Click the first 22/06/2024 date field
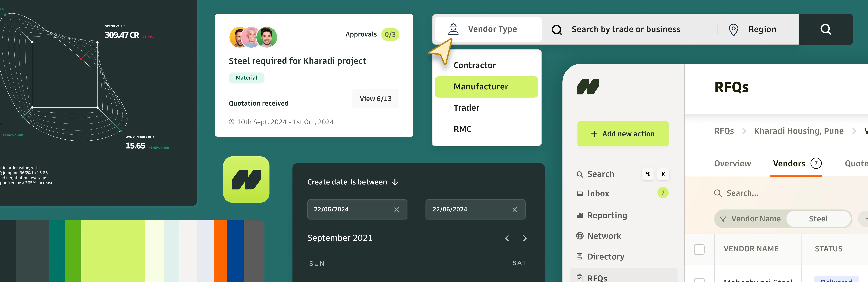Image resolution: width=868 pixels, height=282 pixels. tap(357, 210)
